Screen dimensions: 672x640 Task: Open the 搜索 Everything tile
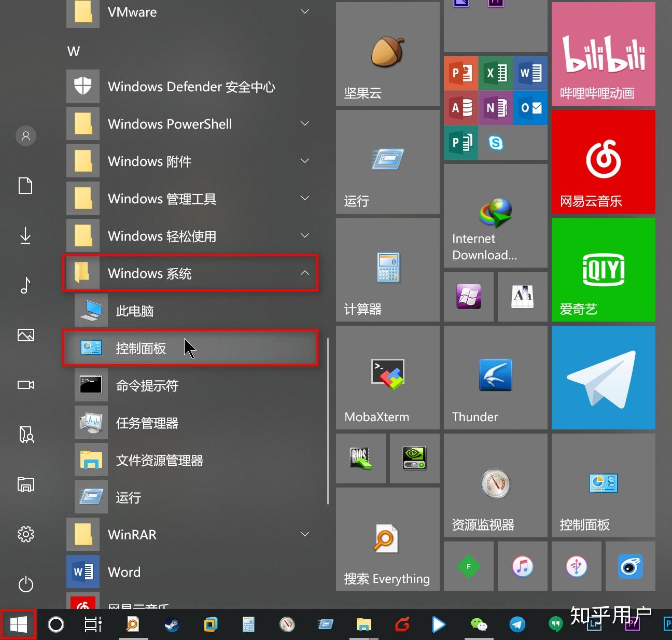pyautogui.click(x=387, y=539)
